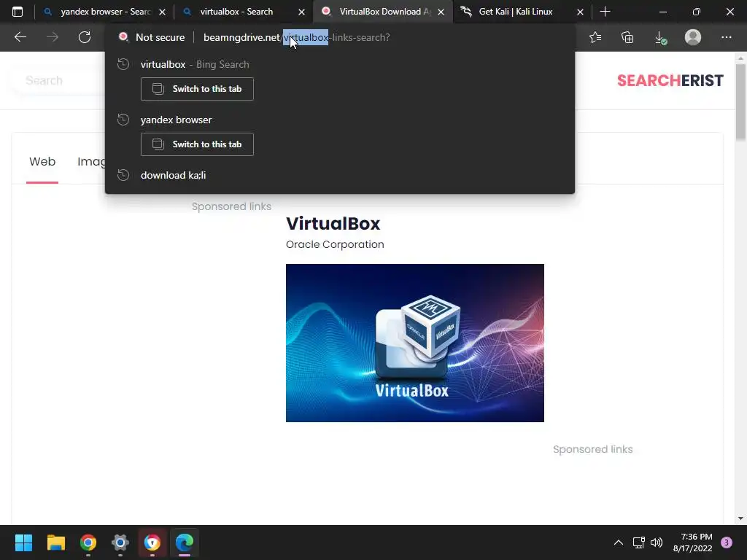This screenshot has width=747, height=560.
Task: Open the Collections icon
Action: click(627, 37)
